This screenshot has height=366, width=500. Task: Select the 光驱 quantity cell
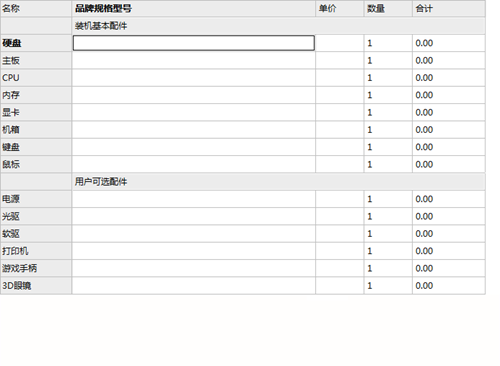[388, 216]
